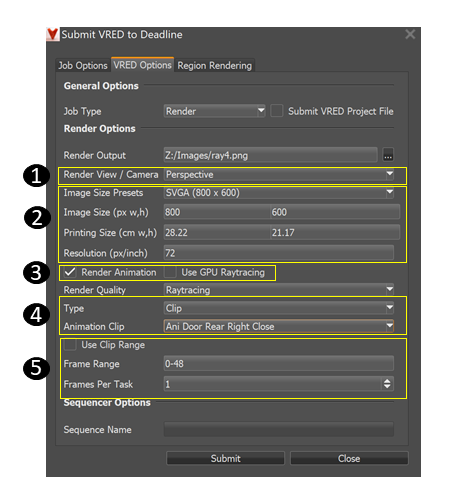Decrease Frames Per Task with down arrow
Screen dimensions: 465x497
[387, 387]
